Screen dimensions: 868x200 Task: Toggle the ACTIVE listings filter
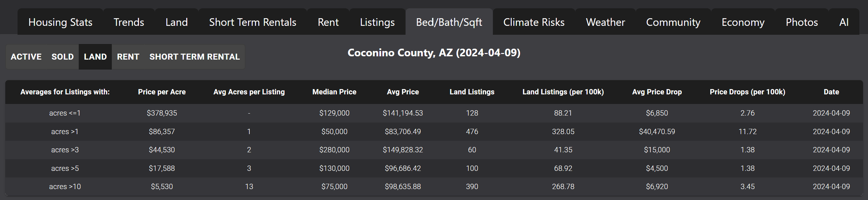(x=26, y=57)
